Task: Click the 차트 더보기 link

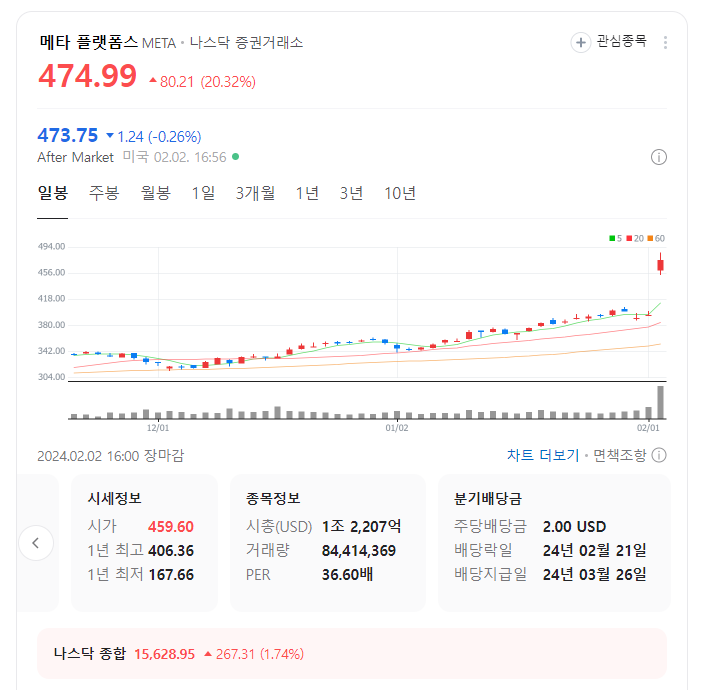Action: coord(543,455)
